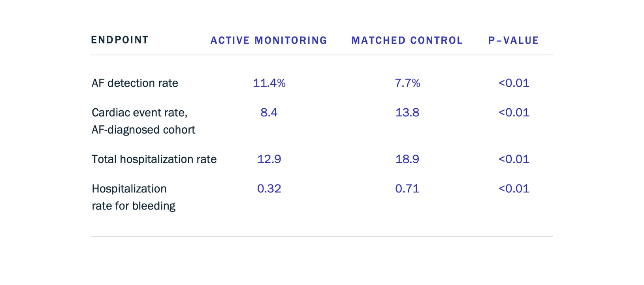Click the p-value for AF detection rate
This screenshot has width=644, height=285.
514,83
